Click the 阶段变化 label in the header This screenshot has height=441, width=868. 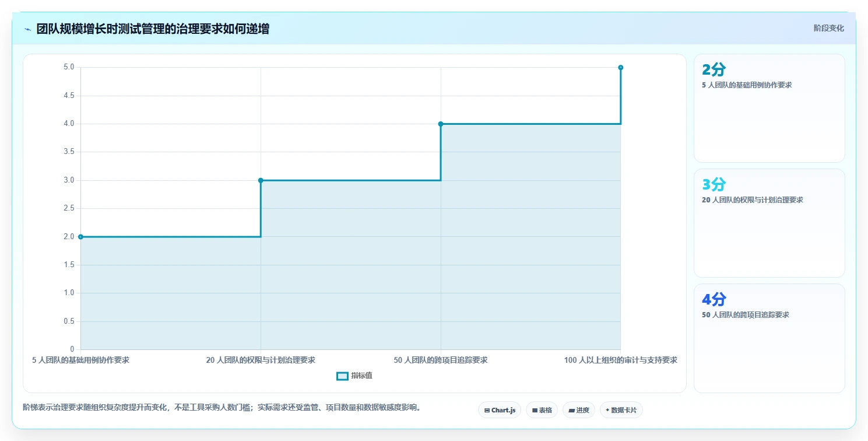click(x=828, y=28)
